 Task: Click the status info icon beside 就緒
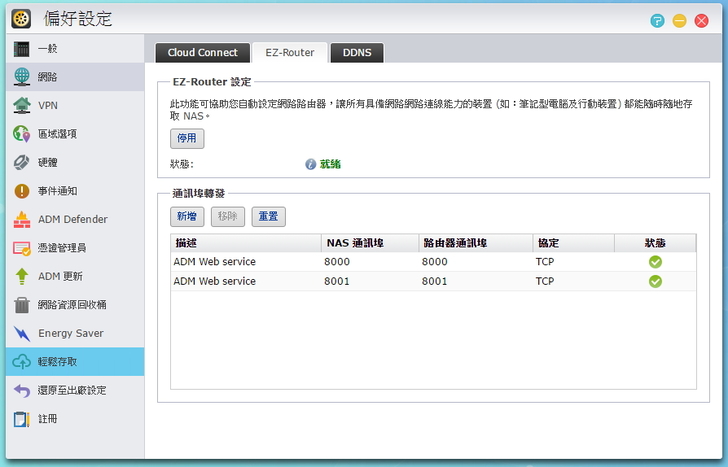(x=311, y=164)
